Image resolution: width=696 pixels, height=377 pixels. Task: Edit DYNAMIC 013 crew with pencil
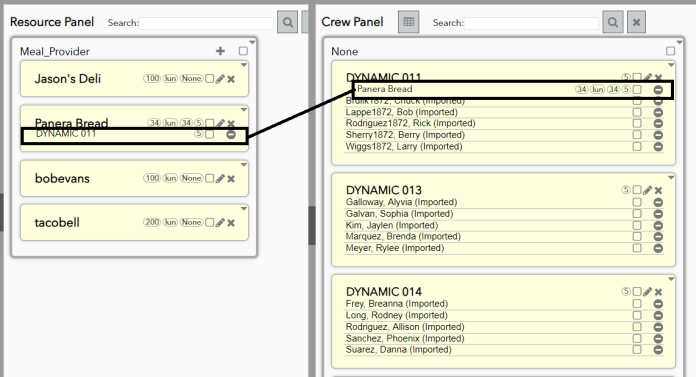coord(648,190)
